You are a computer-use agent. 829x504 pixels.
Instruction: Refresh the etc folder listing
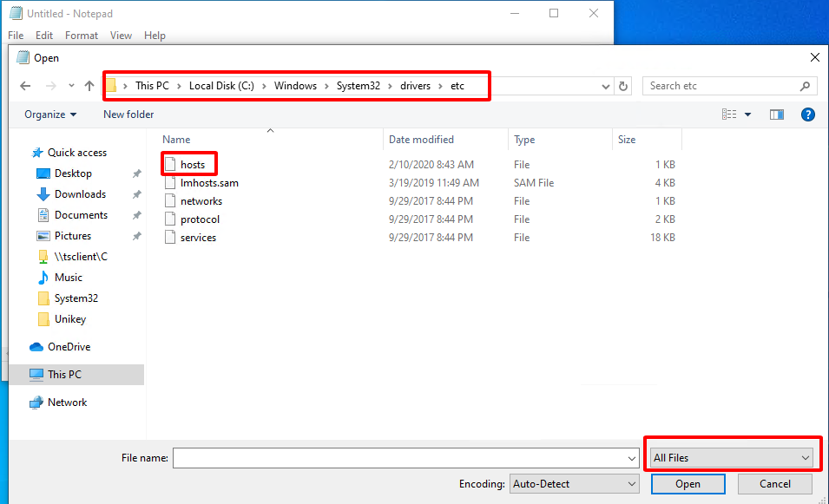point(623,86)
